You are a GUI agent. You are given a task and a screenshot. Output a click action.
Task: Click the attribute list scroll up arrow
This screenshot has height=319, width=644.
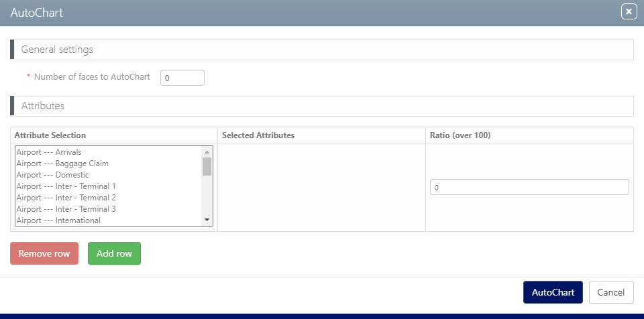207,151
